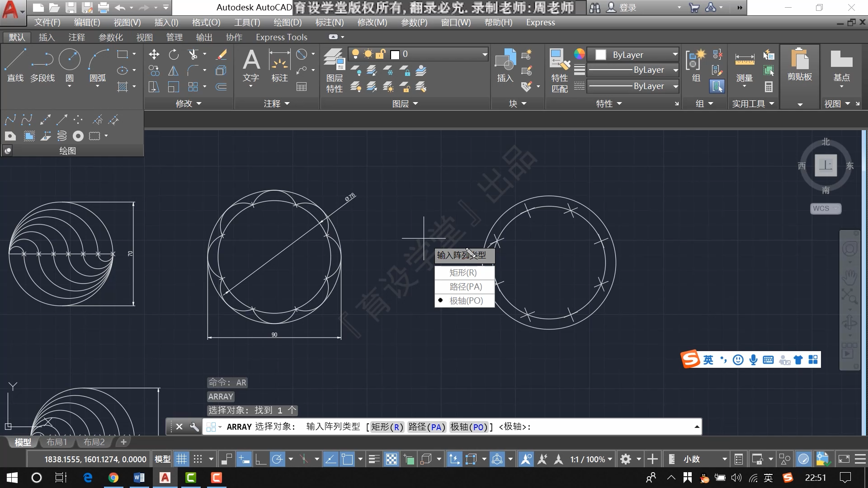Click the Move tool icon
868x488 pixels.
click(154, 55)
